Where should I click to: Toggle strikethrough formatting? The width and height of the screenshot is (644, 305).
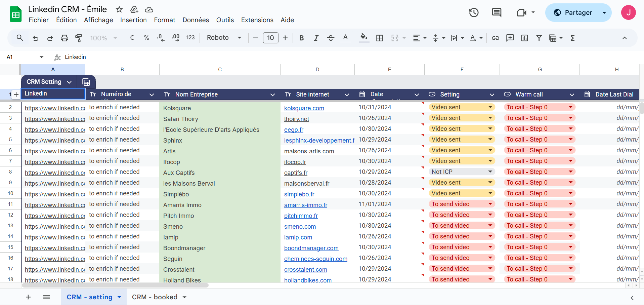point(331,38)
